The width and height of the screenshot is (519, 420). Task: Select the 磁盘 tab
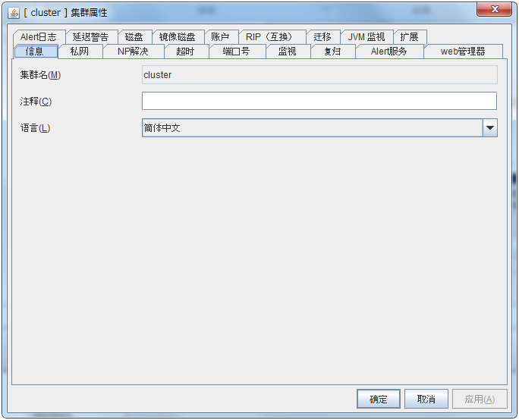[134, 37]
